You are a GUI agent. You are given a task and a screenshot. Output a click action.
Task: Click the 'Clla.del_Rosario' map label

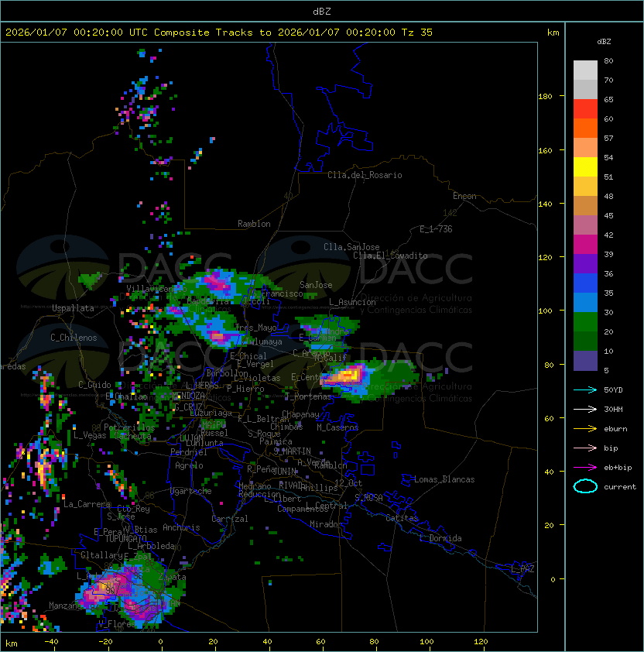(365, 175)
